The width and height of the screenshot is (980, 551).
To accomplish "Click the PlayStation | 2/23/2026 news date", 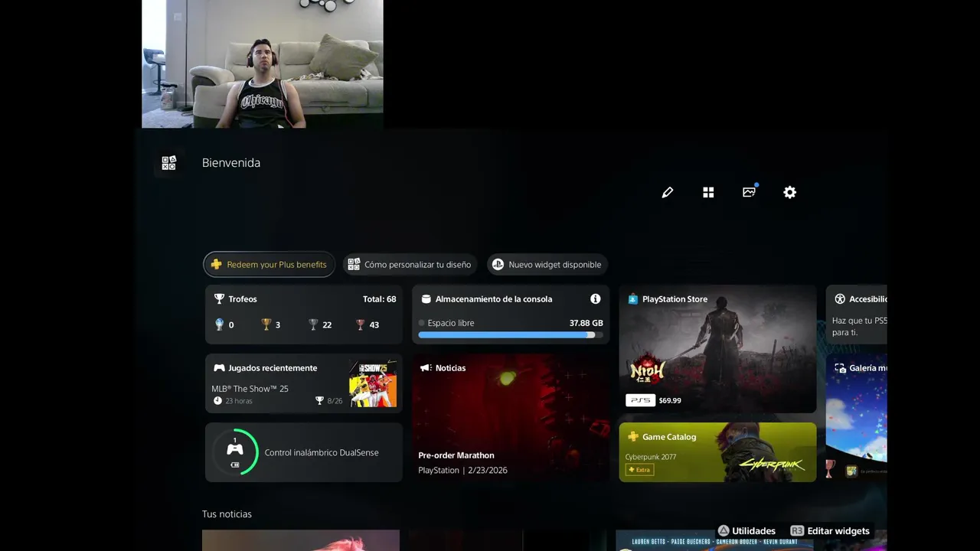I will pyautogui.click(x=462, y=471).
